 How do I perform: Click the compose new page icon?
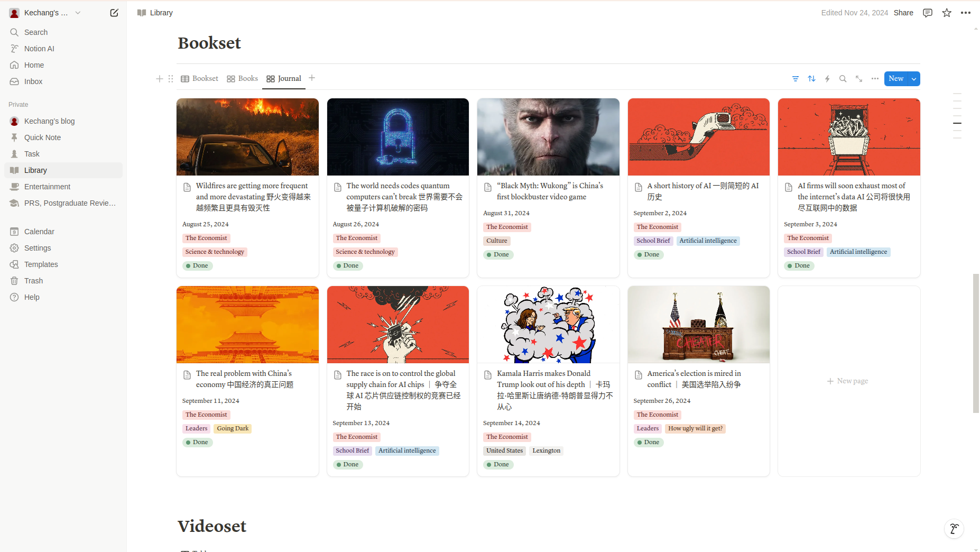point(114,13)
